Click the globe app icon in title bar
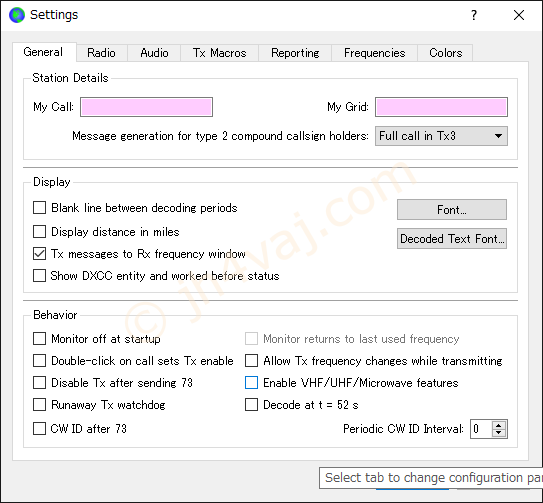This screenshot has width=543, height=503. coord(17,15)
